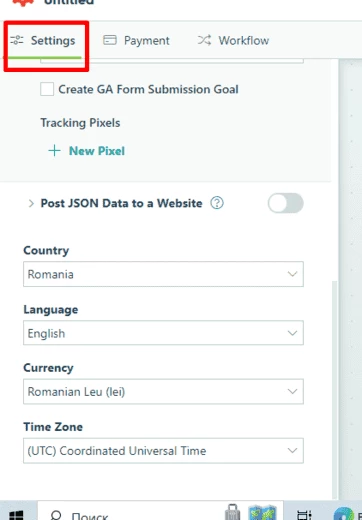The image size is (362, 520).
Task: Enable Post JSON Data to a Website toggle
Action: (x=286, y=203)
